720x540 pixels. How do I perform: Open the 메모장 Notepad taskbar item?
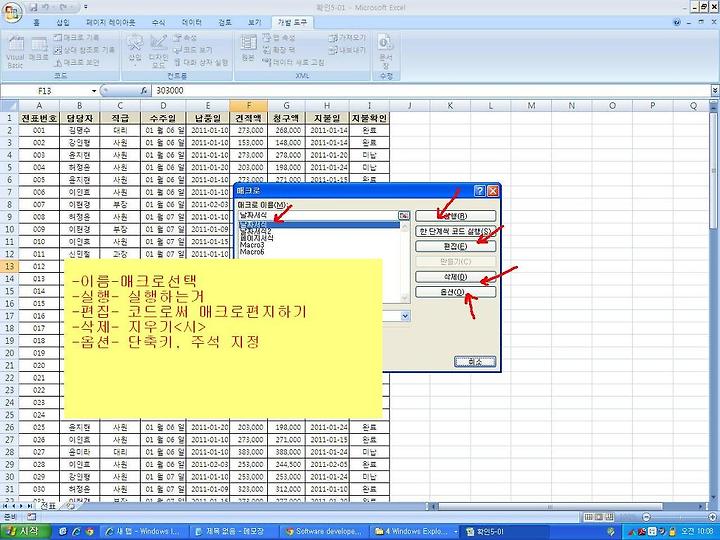pyautogui.click(x=233, y=531)
